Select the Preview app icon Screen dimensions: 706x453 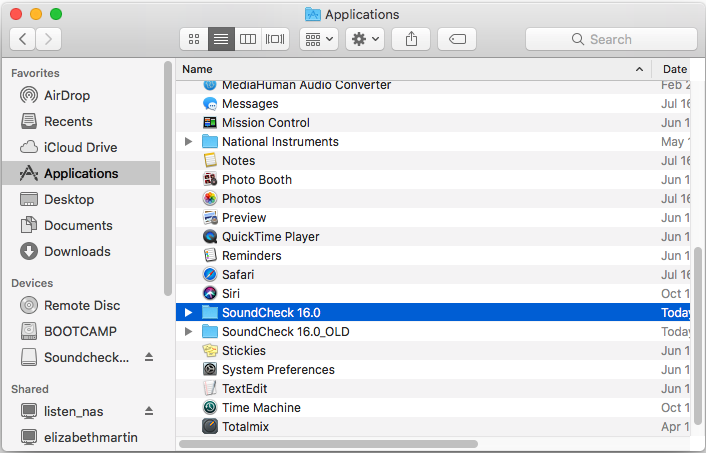[210, 217]
